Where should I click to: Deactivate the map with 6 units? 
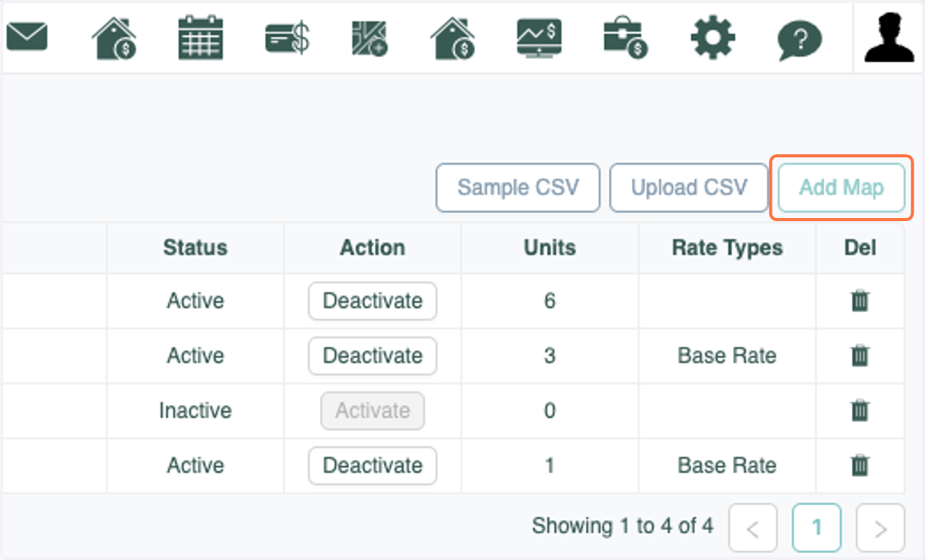372,300
